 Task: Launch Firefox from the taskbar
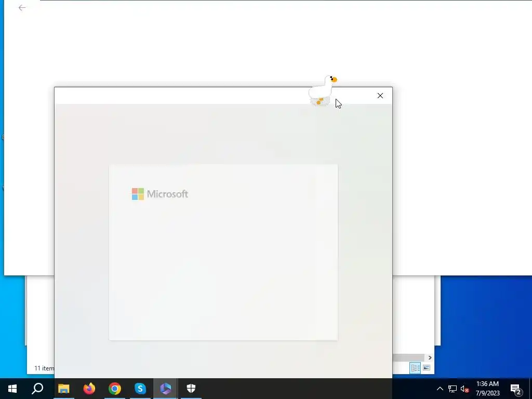(x=89, y=389)
